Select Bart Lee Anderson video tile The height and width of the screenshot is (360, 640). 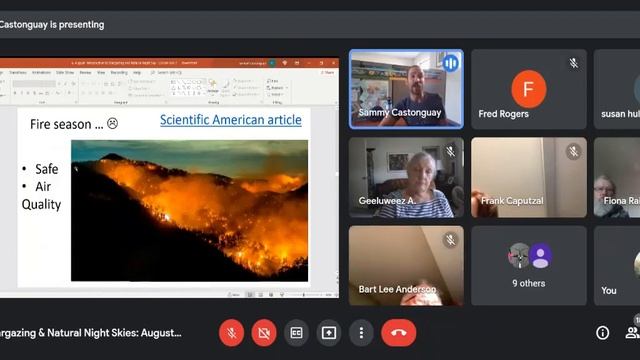tap(406, 265)
